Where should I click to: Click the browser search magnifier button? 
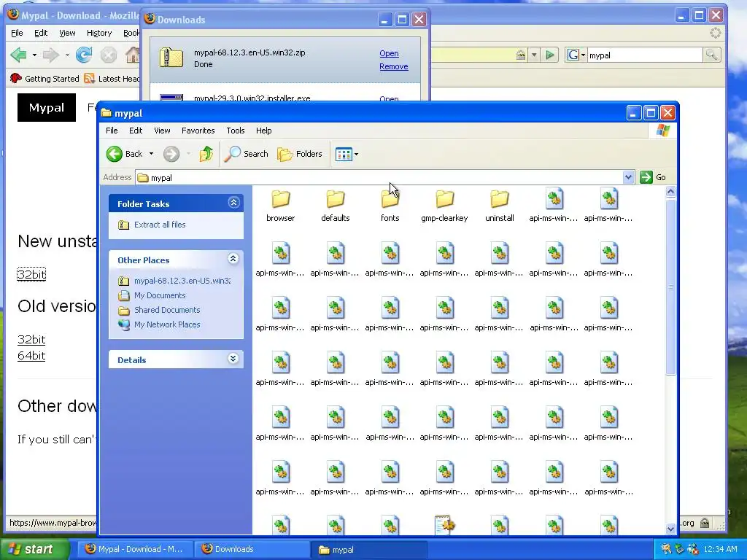(x=711, y=55)
